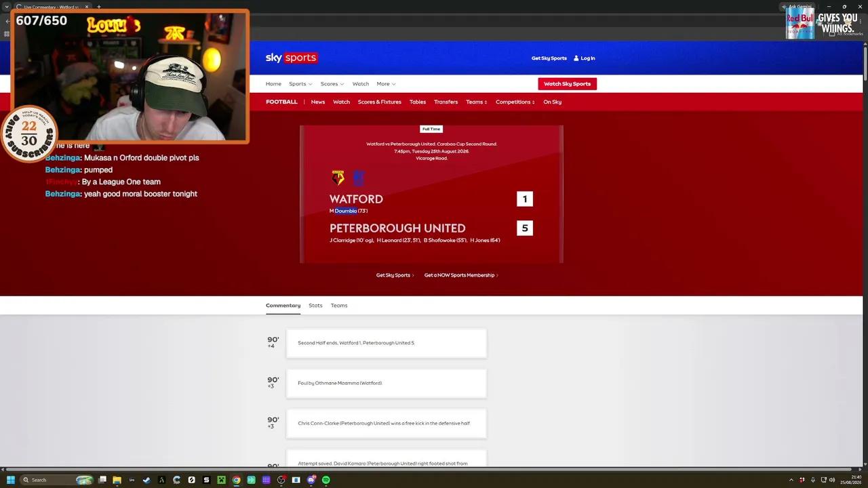This screenshot has width=868, height=488.
Task: Click the Sky Sports logo
Action: click(x=291, y=58)
